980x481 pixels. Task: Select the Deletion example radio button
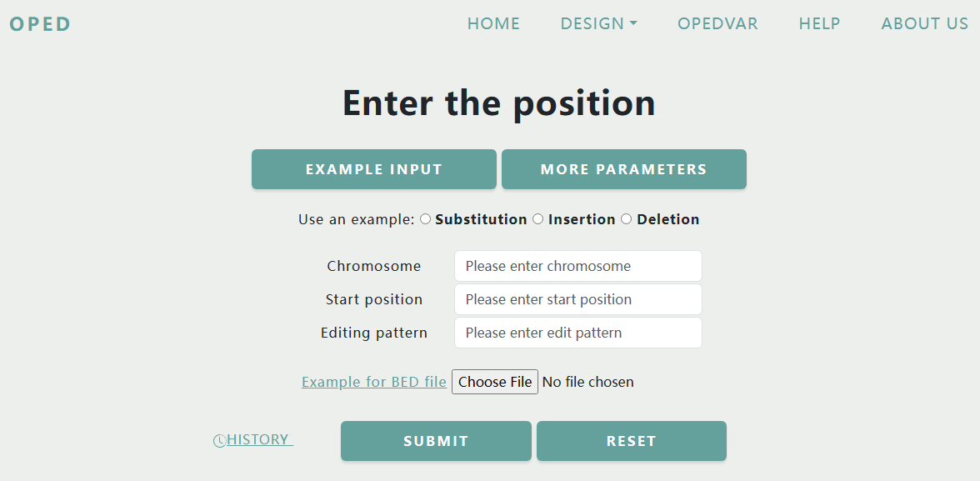(627, 219)
